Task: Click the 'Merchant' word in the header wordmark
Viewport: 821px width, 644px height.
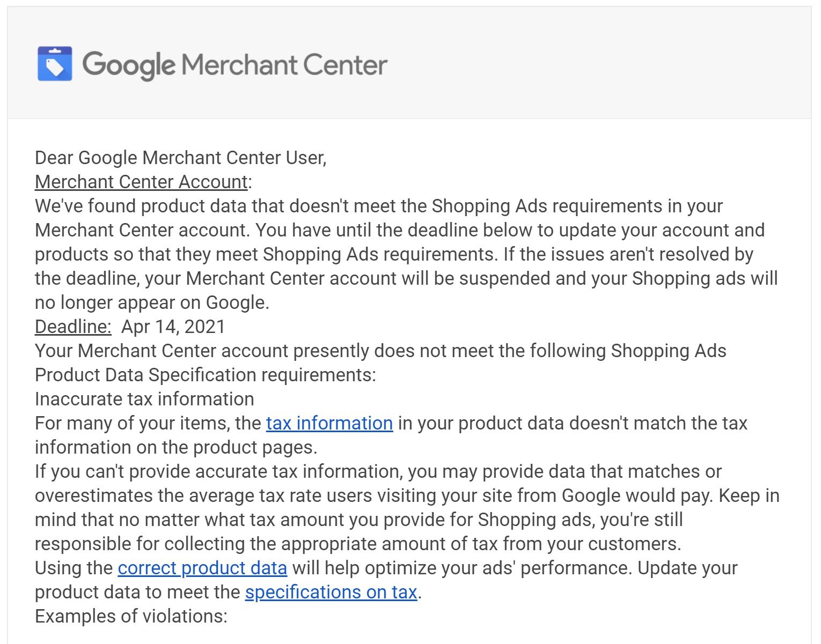Action: coord(239,64)
